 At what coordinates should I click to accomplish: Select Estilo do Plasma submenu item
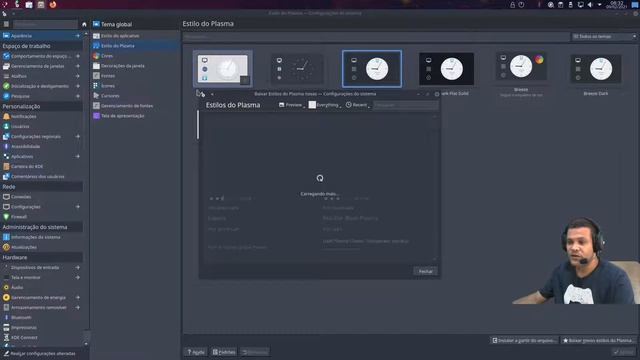135,46
